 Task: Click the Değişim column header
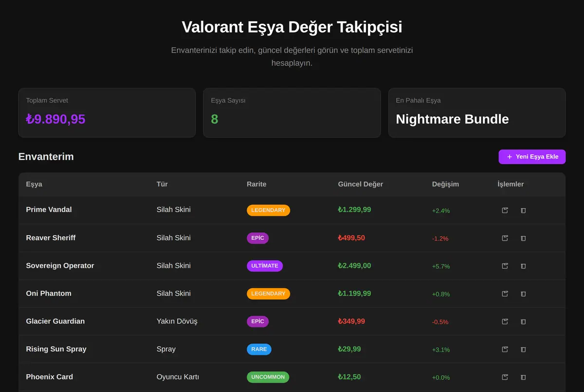coord(445,184)
